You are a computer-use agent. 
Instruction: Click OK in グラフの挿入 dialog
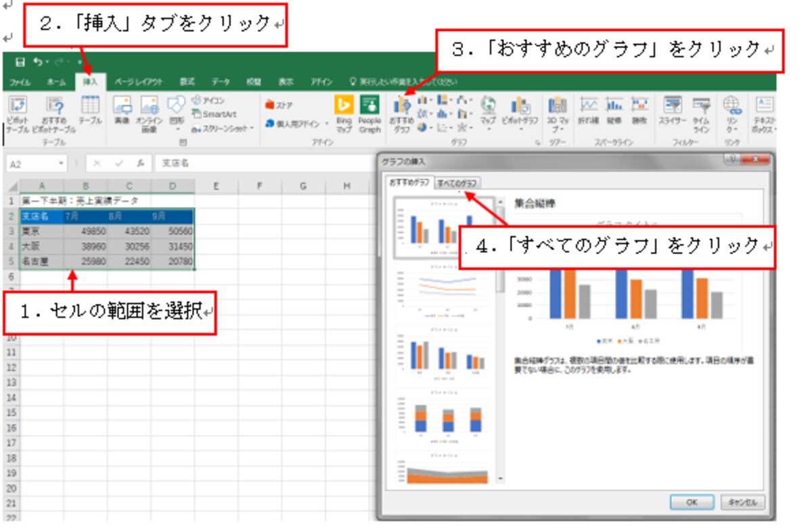click(x=692, y=502)
